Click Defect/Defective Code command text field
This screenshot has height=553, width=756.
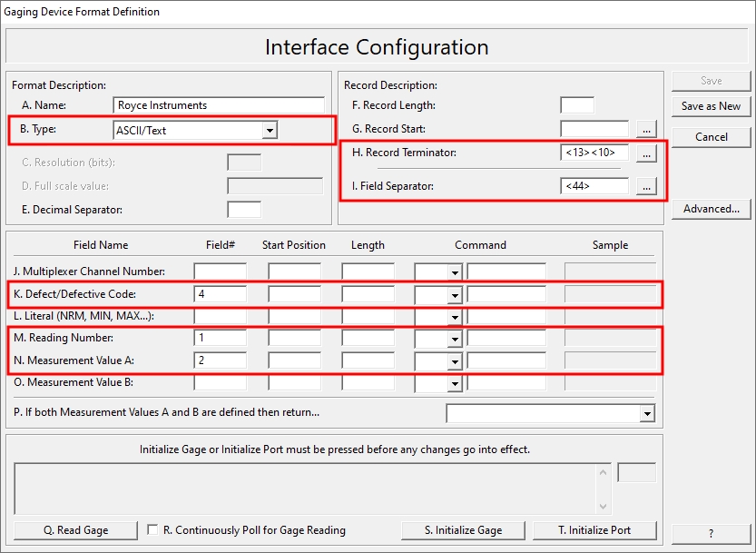506,294
